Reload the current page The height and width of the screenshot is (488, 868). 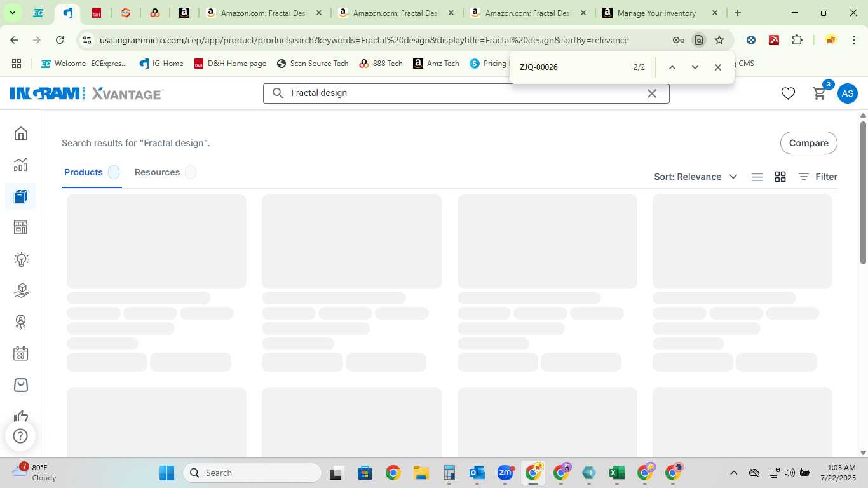tap(60, 40)
